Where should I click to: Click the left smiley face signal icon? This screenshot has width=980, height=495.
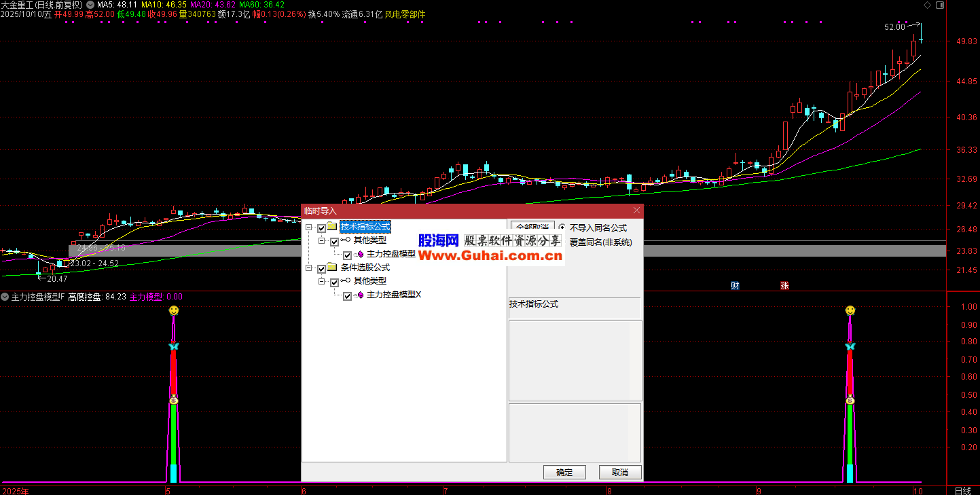[174, 310]
